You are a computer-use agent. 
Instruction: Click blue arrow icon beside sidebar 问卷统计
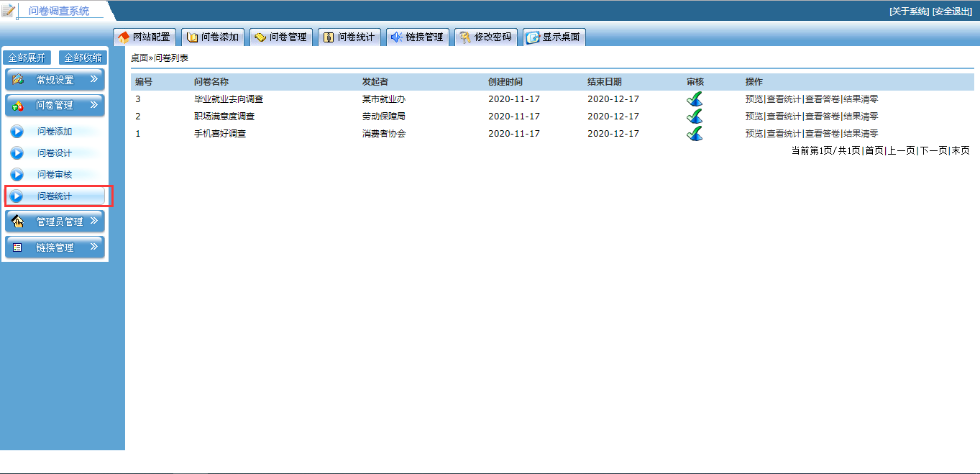[17, 196]
